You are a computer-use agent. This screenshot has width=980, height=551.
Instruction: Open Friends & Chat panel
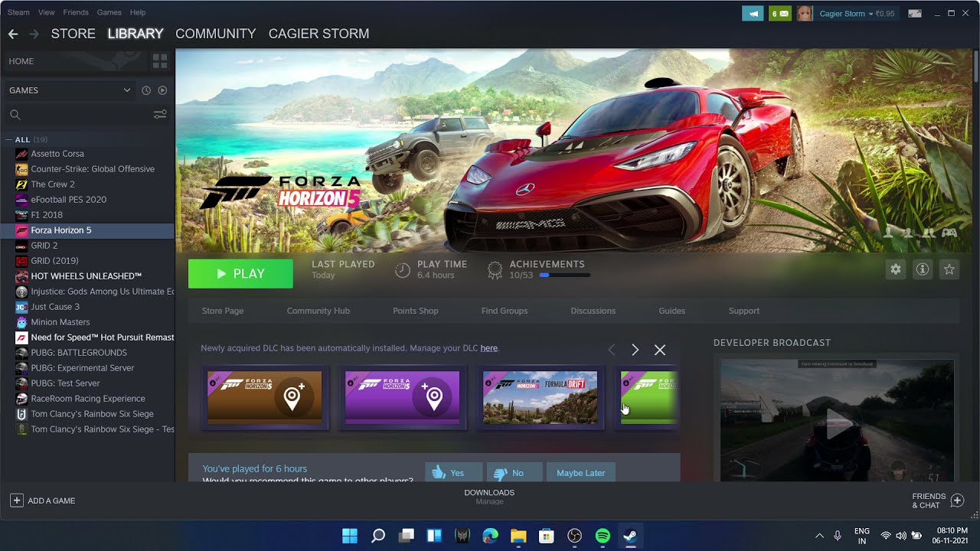coord(938,500)
